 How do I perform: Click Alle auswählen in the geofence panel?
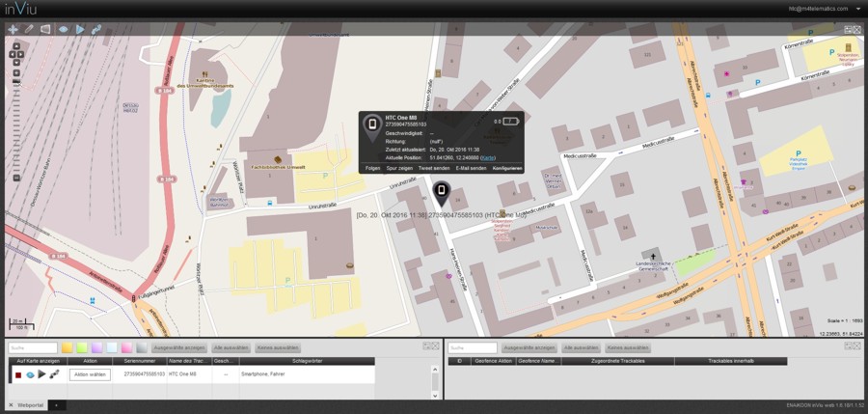(x=581, y=347)
